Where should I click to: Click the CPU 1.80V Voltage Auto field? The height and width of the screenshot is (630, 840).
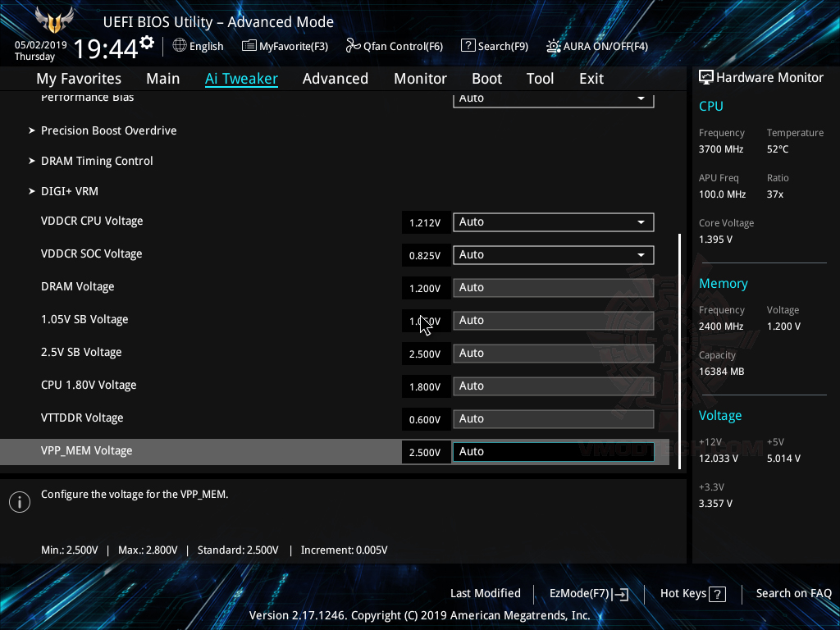[554, 386]
